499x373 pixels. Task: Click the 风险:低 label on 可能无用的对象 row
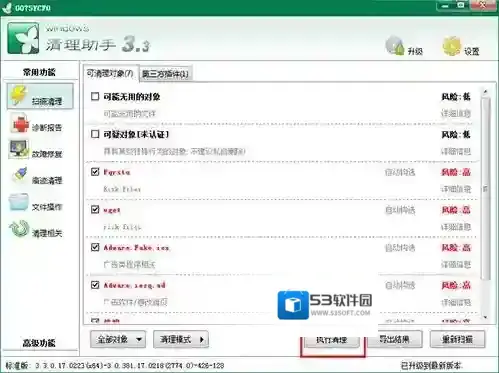[456, 97]
